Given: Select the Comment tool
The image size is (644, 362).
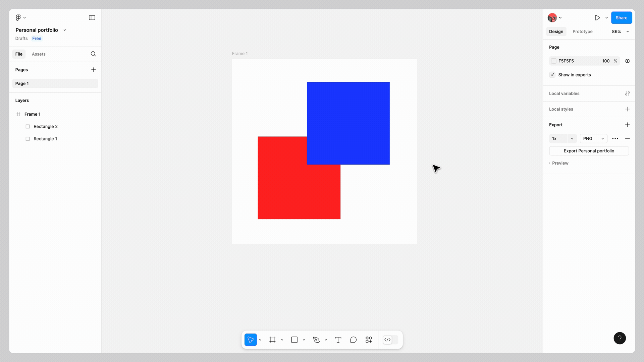Looking at the screenshot, I should 353,340.
